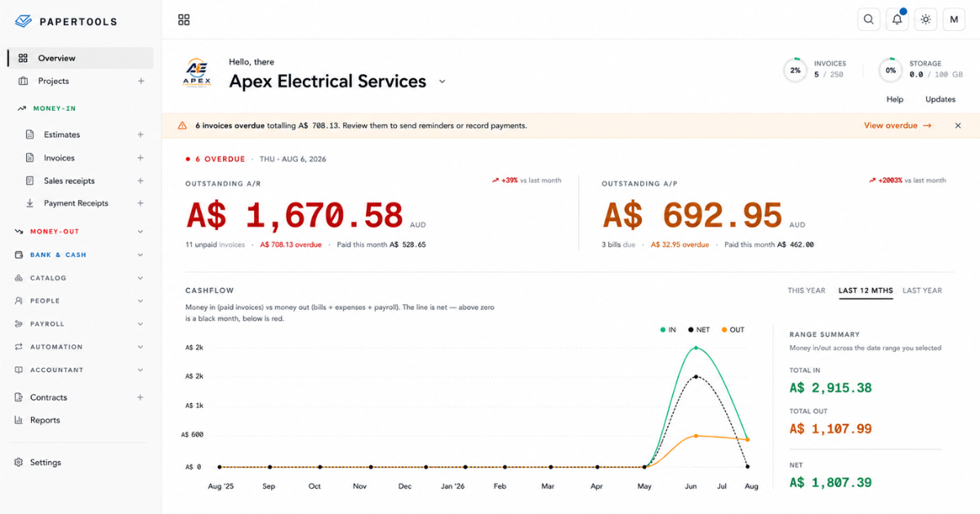Click the June peak point on IN line
Viewport: 980px width, 514px height.
tap(697, 348)
